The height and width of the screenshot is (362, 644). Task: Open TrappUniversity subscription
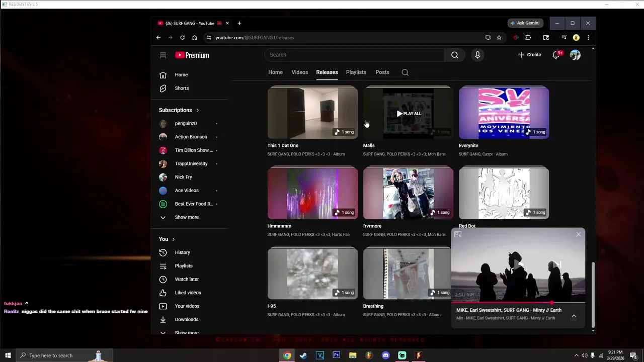click(x=190, y=164)
